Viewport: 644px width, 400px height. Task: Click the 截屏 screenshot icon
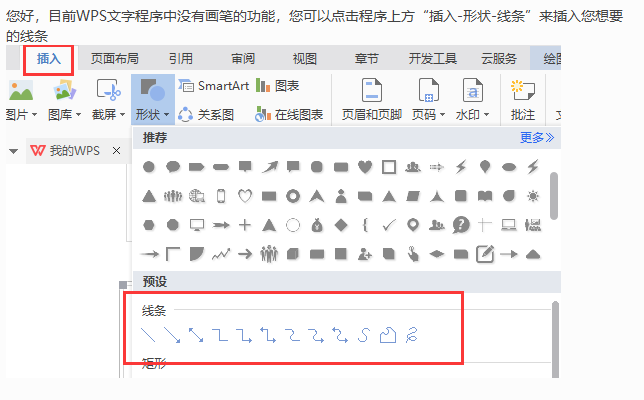pyautogui.click(x=108, y=90)
